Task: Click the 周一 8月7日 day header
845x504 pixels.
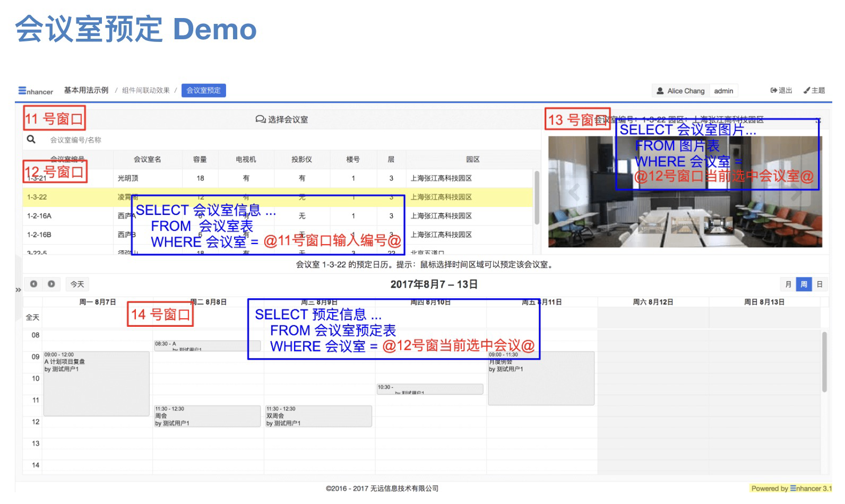Action: coord(97,302)
